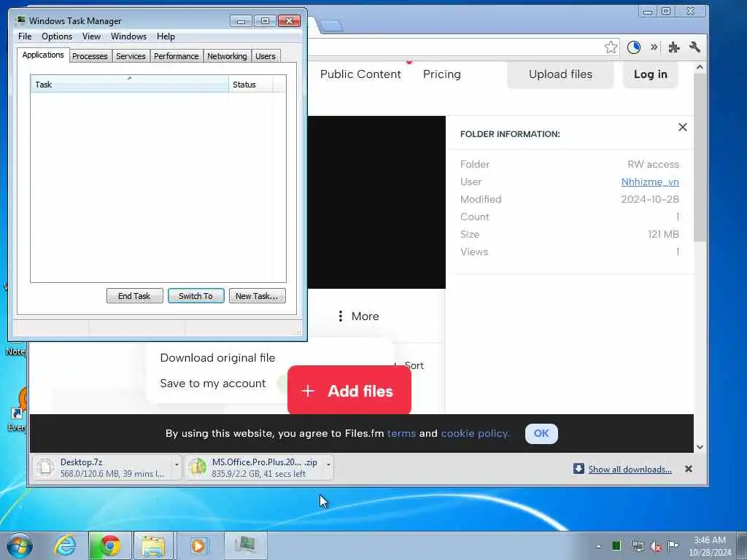747x560 pixels.
Task: Click the new tab button in Chrome
Action: pos(331,26)
